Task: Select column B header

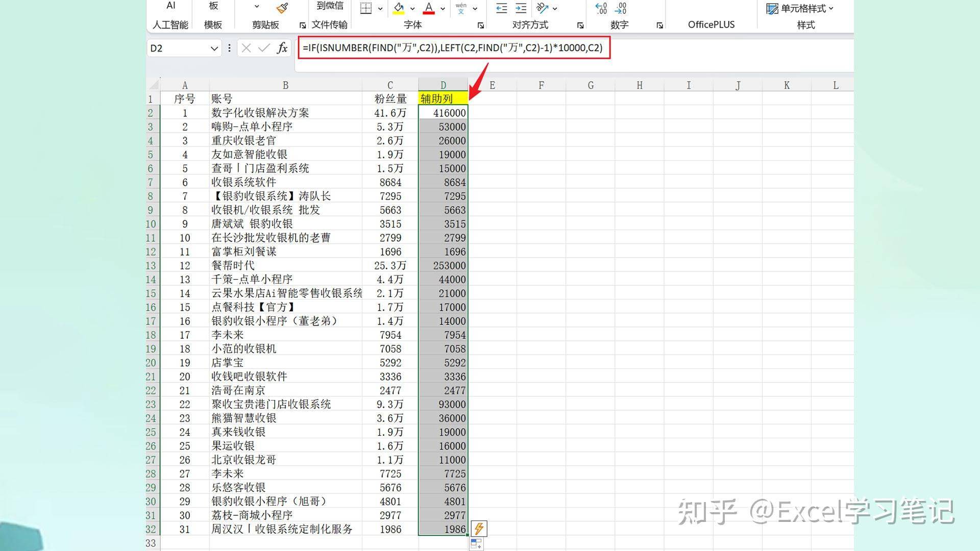Action: click(286, 85)
